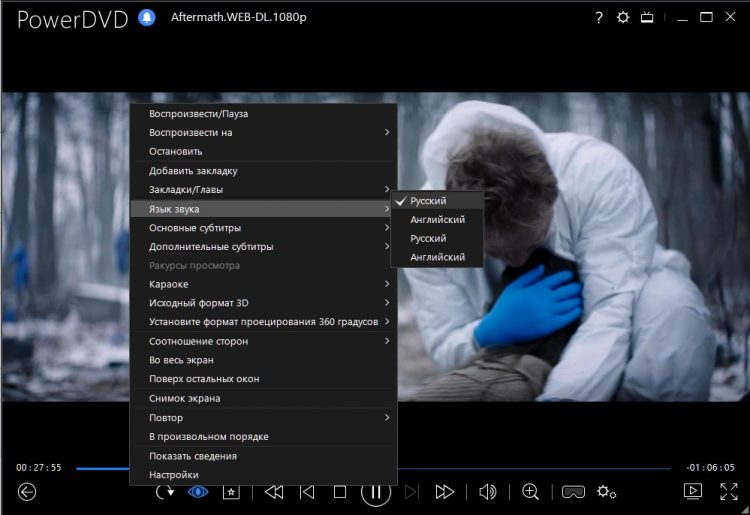This screenshot has height=515, width=750.
Task: Enter VR headset mode
Action: (x=573, y=491)
